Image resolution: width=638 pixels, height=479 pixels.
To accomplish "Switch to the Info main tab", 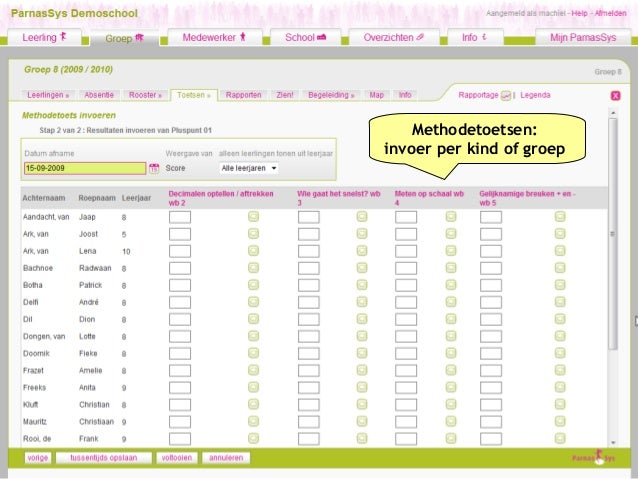I will (x=474, y=37).
